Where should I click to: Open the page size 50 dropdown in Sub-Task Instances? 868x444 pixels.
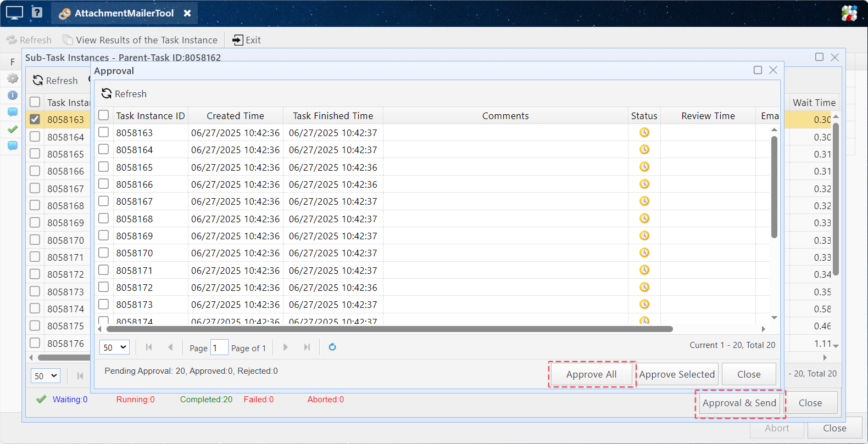coord(46,376)
